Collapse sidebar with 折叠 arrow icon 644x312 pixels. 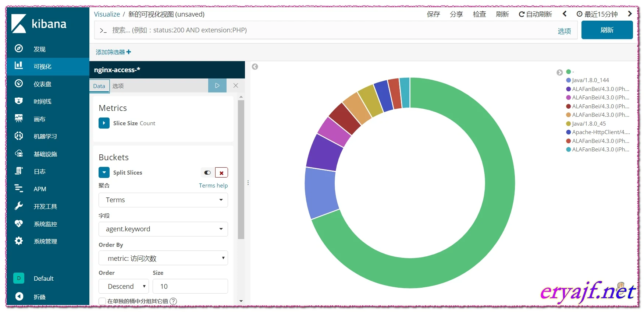(x=19, y=296)
